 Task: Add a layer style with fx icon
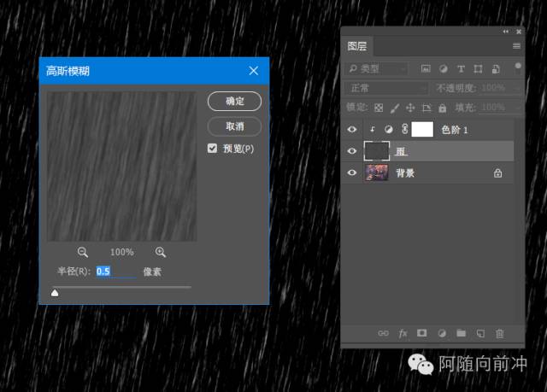tap(403, 333)
